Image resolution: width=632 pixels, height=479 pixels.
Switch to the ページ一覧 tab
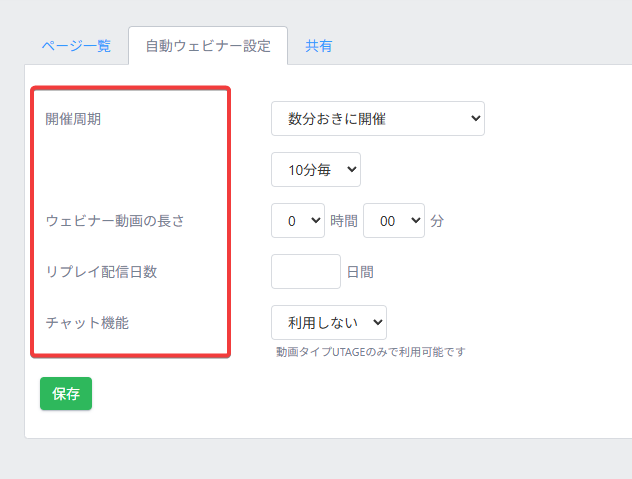click(76, 46)
